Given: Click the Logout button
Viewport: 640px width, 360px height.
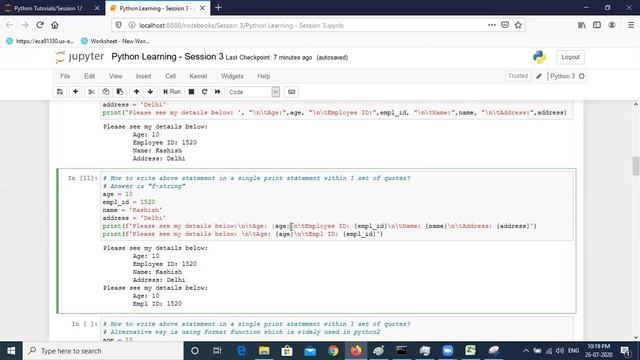Looking at the screenshot, I should tap(570, 57).
